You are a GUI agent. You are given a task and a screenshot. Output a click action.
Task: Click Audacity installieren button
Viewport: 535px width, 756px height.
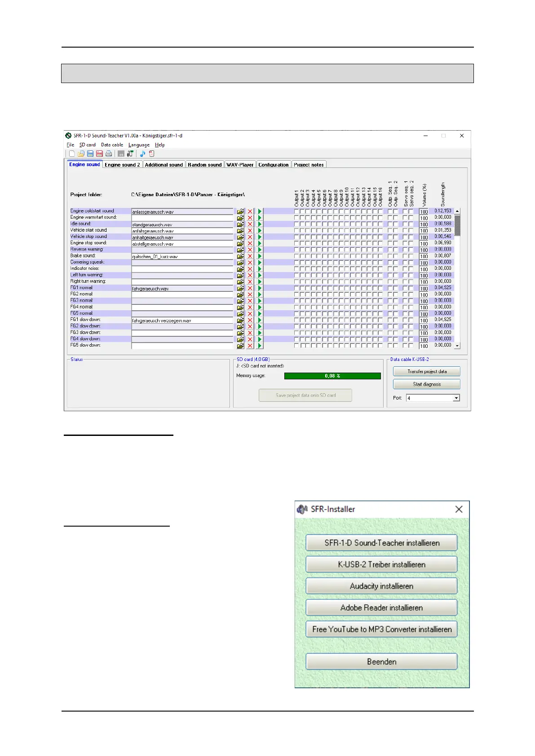click(382, 586)
